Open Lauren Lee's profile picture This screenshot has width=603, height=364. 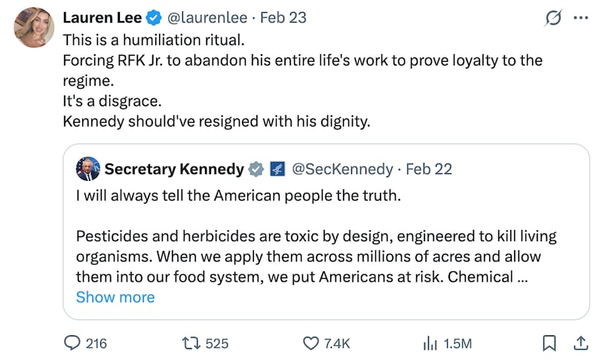point(34,27)
